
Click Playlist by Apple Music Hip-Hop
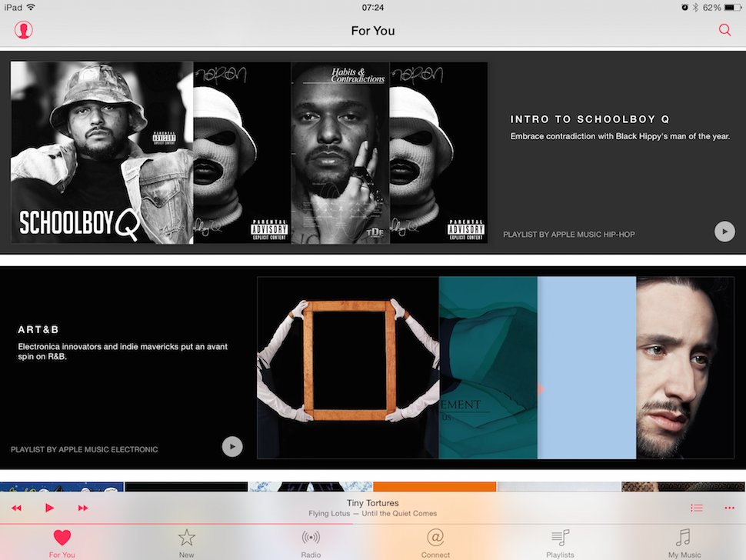pos(569,235)
